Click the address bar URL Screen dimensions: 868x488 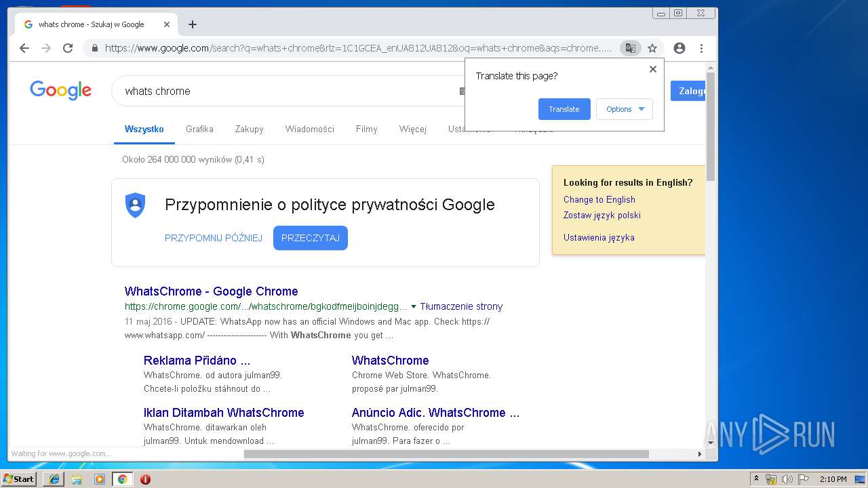pyautogui.click(x=358, y=48)
